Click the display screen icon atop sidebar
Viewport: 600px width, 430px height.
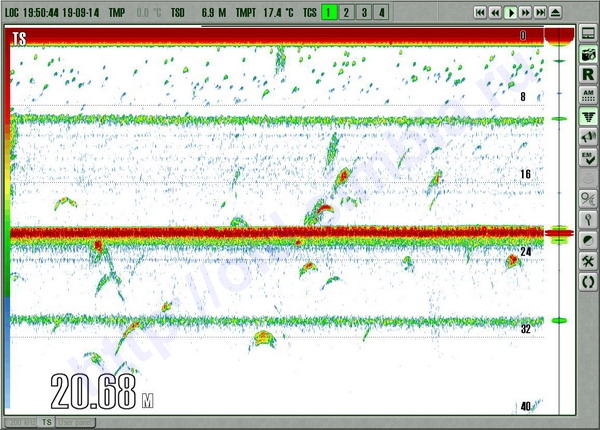(589, 33)
